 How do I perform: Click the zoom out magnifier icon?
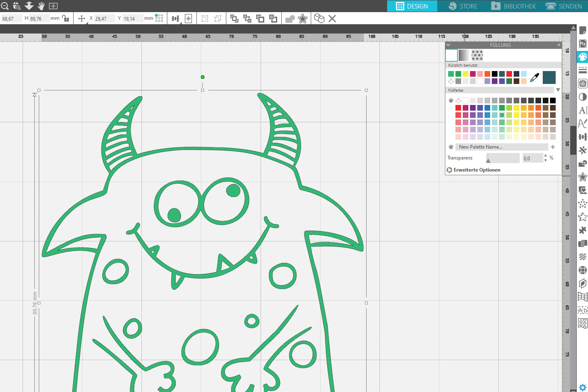(x=5, y=6)
